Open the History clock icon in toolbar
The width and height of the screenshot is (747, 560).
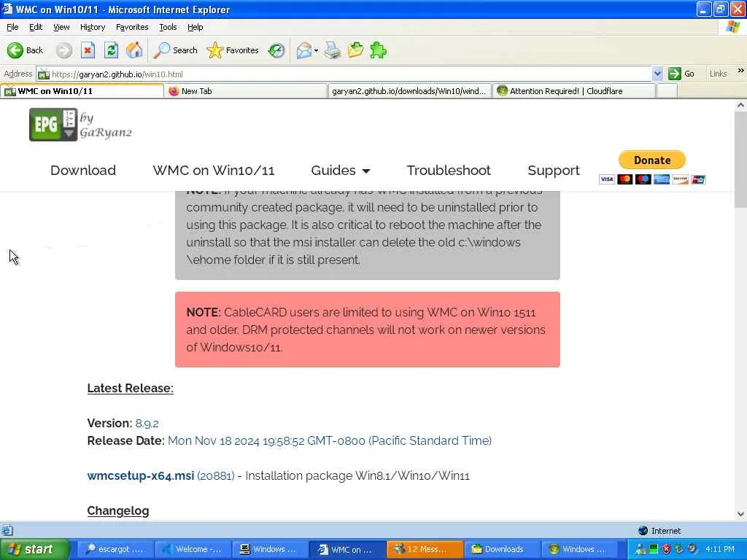click(276, 50)
